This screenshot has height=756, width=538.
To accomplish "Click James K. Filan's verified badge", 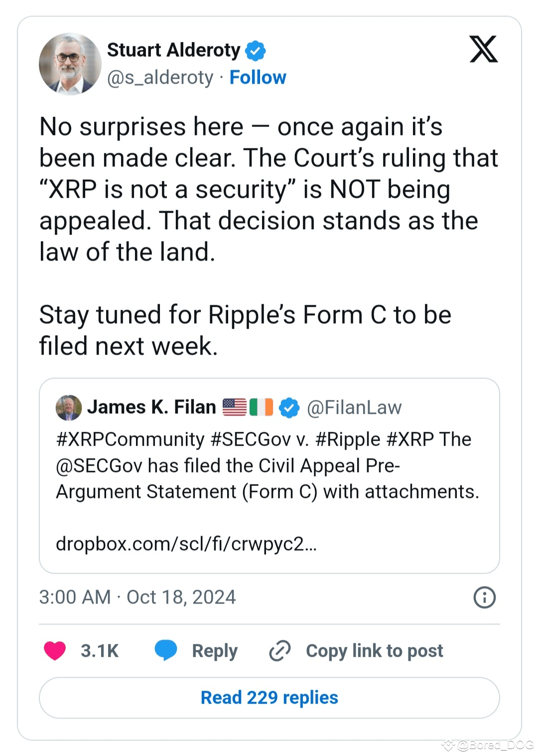I will [x=289, y=407].
